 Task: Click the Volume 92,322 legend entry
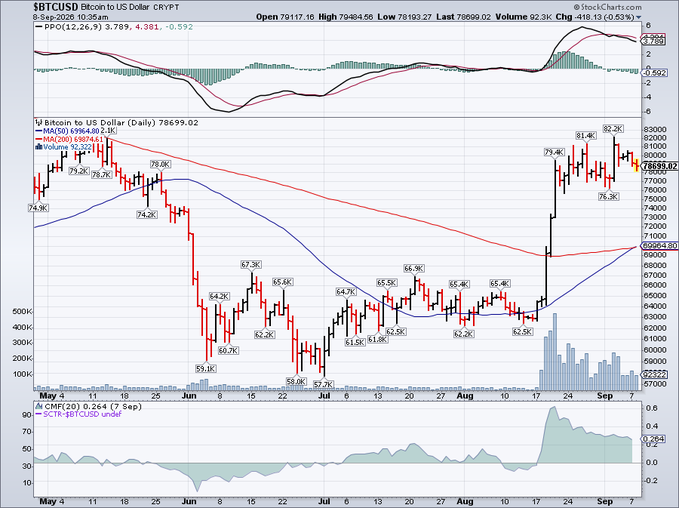tap(68, 147)
